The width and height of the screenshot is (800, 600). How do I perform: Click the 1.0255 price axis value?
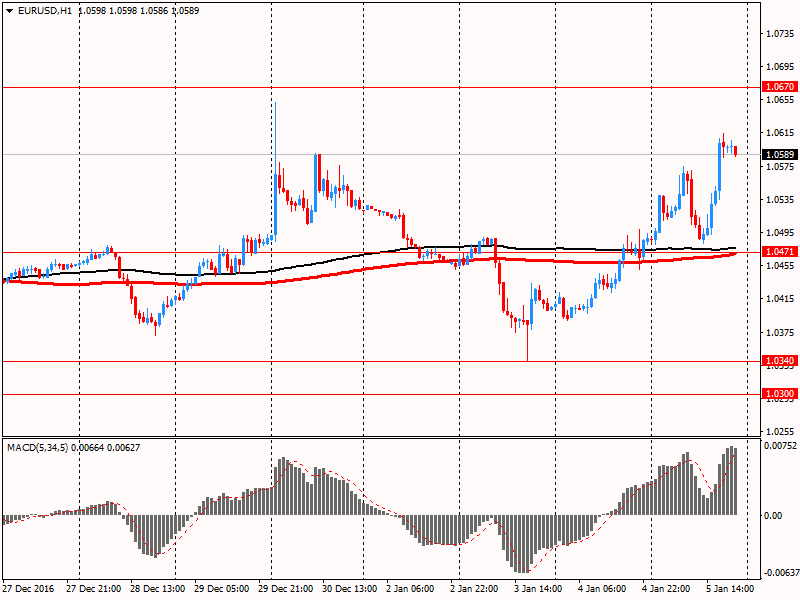781,432
